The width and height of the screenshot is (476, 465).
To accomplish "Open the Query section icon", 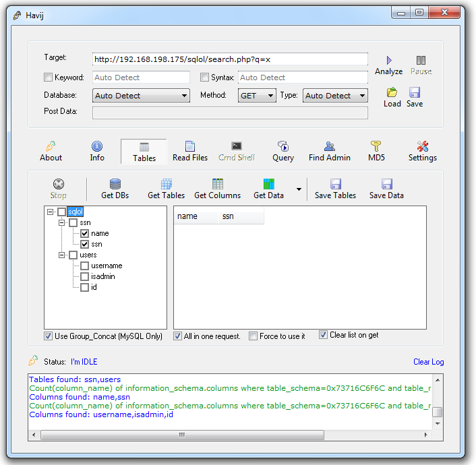I will tap(283, 146).
